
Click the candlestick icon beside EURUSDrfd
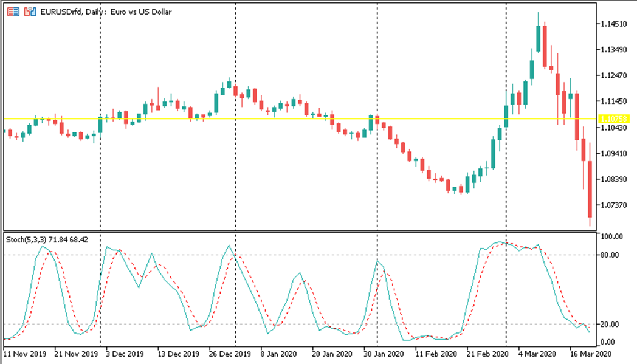tap(30, 12)
